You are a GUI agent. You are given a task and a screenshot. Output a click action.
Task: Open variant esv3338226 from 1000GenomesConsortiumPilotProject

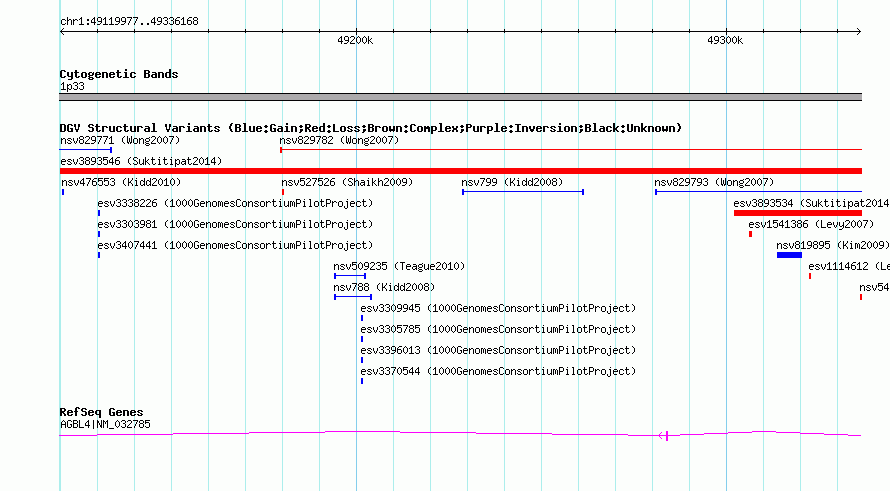235,203
